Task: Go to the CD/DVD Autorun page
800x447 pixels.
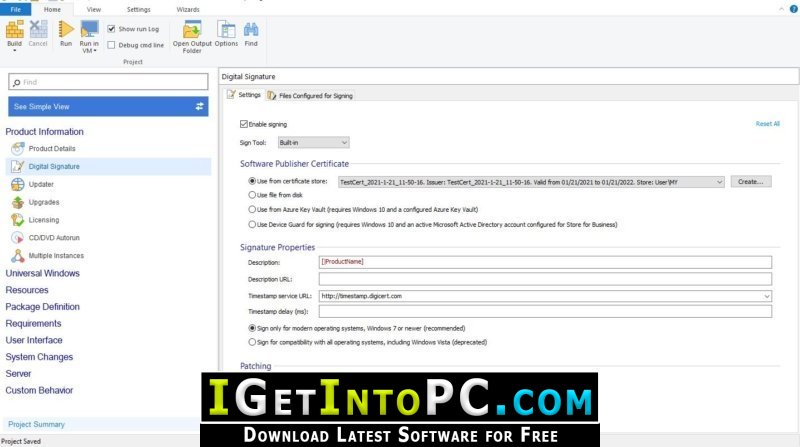Action: 54,238
